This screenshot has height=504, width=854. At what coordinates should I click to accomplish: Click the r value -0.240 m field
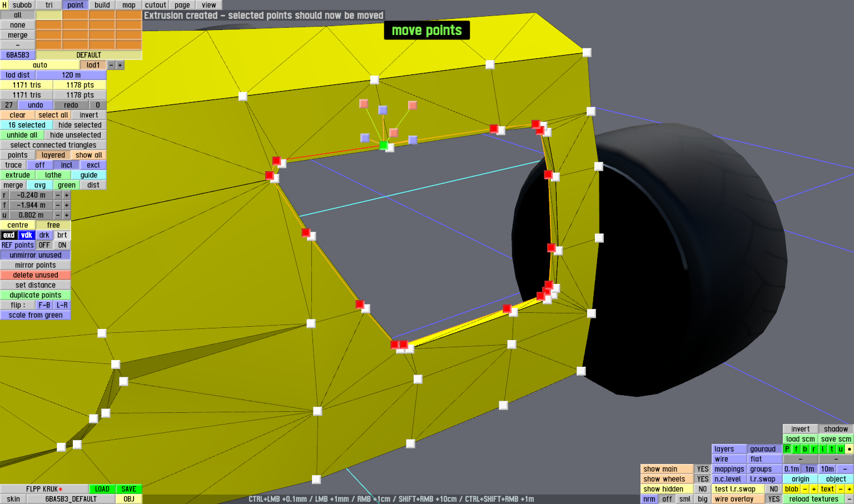tap(31, 195)
